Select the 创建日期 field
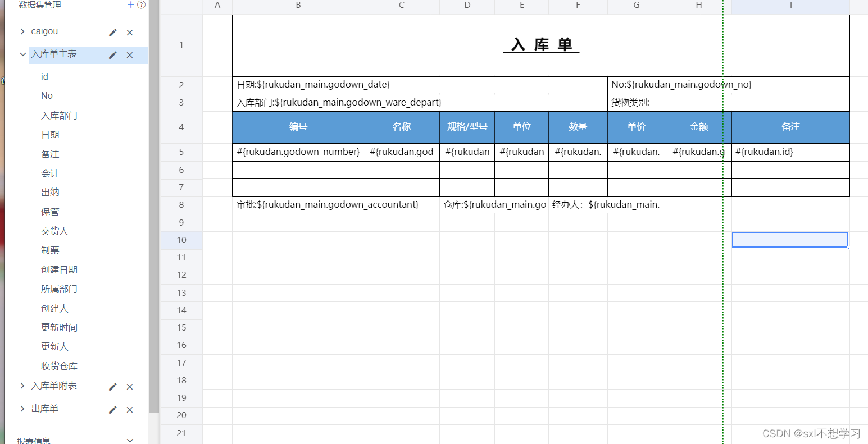This screenshot has height=444, width=868. [59, 269]
